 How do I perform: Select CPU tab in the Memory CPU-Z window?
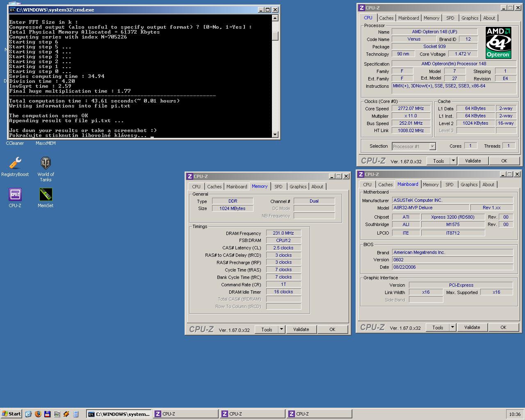(196, 187)
